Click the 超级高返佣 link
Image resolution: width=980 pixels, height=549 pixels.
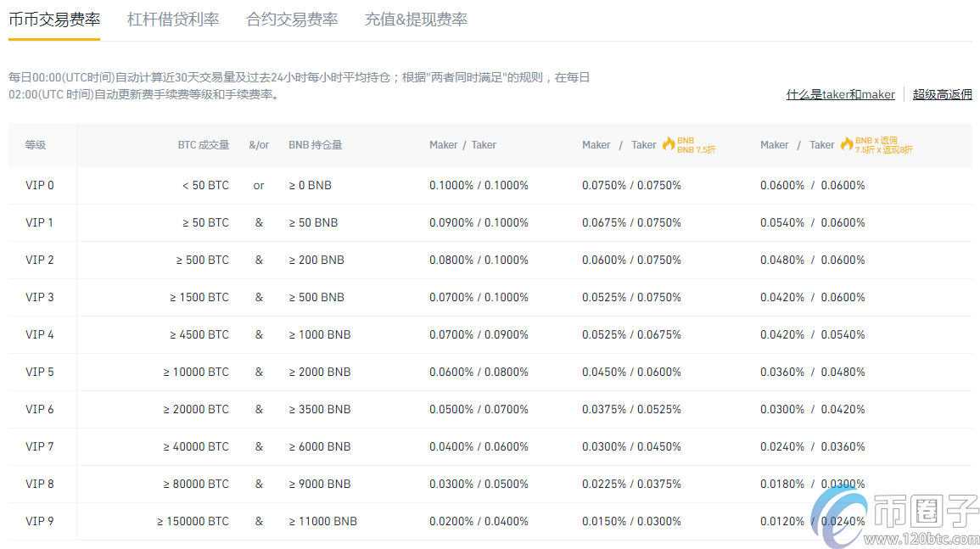943,94
